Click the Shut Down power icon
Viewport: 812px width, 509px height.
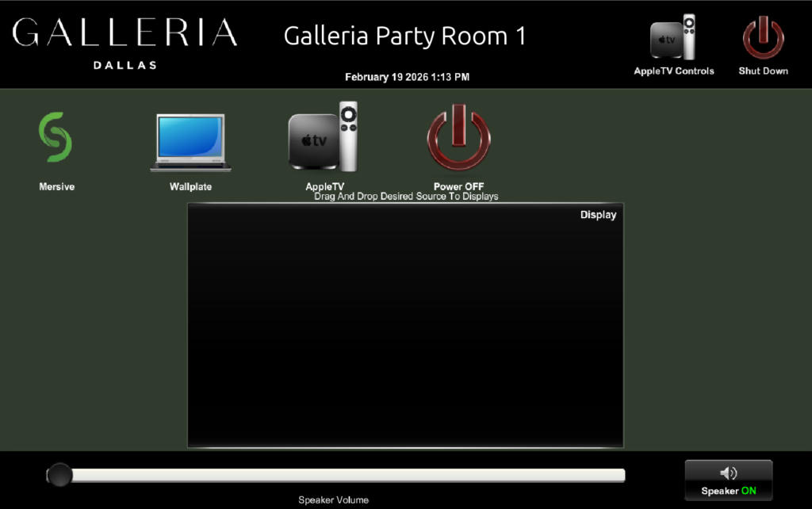coord(763,39)
